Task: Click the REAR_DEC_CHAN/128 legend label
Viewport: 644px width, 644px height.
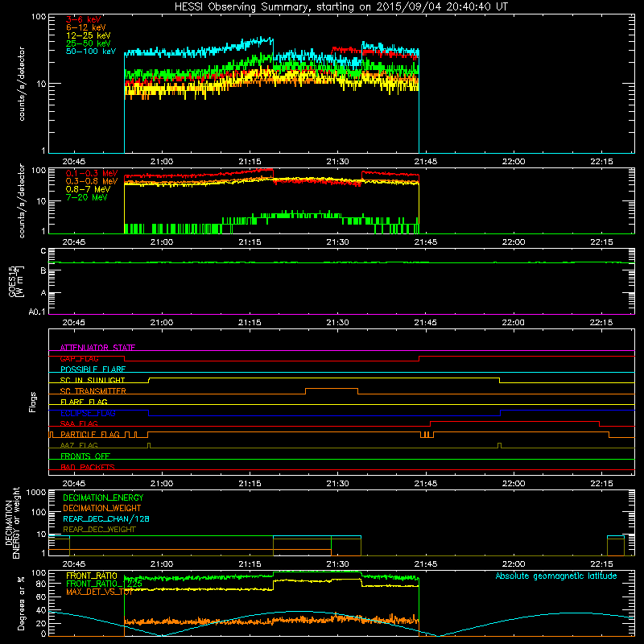Action: click(106, 518)
